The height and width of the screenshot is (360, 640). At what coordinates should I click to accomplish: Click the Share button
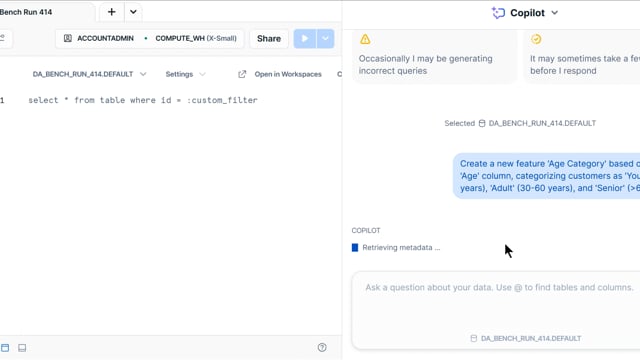coord(269,38)
